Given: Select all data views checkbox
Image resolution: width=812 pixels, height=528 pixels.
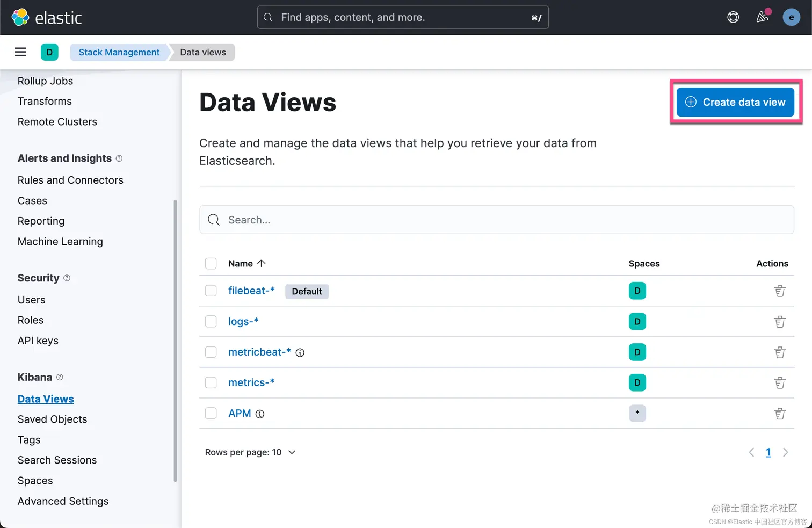Looking at the screenshot, I should point(211,263).
